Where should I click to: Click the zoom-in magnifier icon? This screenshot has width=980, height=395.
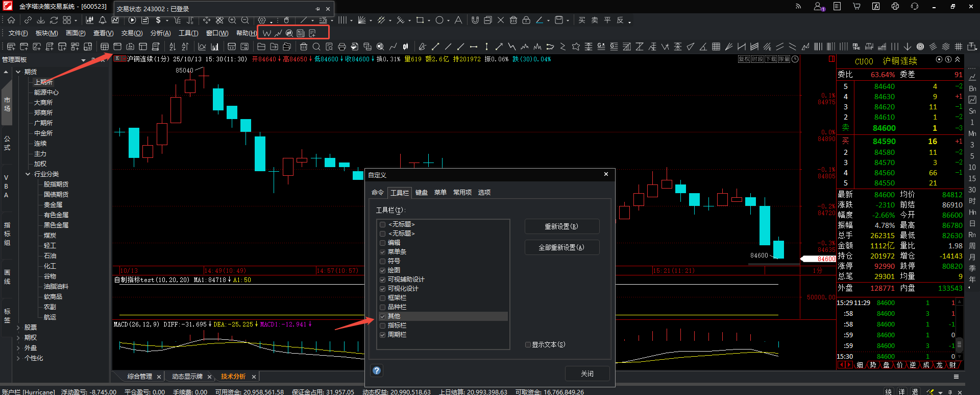point(232,20)
